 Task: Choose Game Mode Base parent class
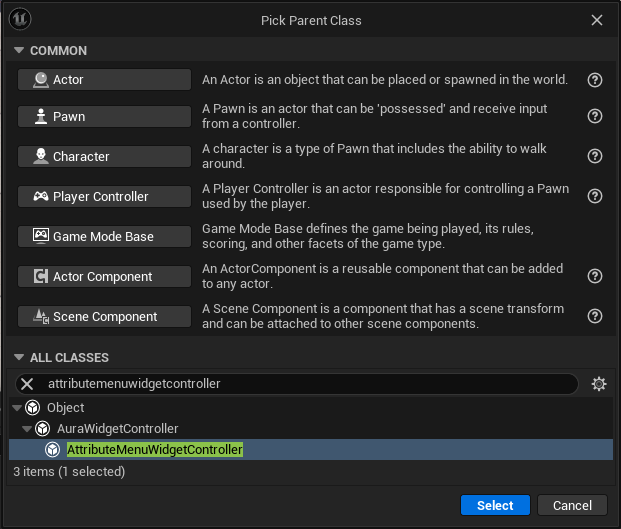[x=104, y=236]
